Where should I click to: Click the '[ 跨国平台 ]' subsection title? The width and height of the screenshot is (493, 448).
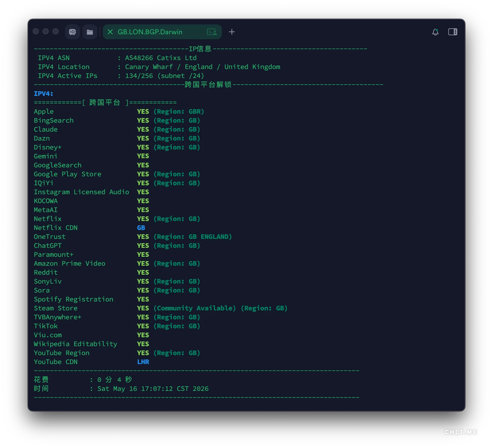click(x=105, y=102)
